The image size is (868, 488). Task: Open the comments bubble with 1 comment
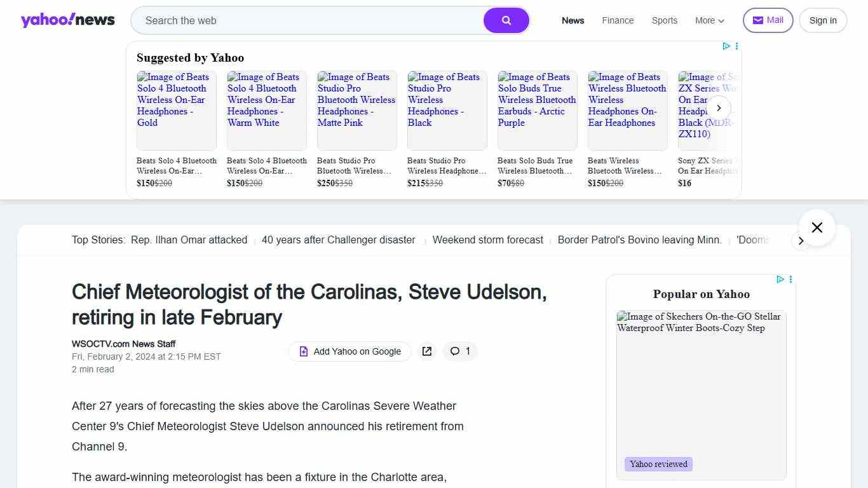coord(460,351)
